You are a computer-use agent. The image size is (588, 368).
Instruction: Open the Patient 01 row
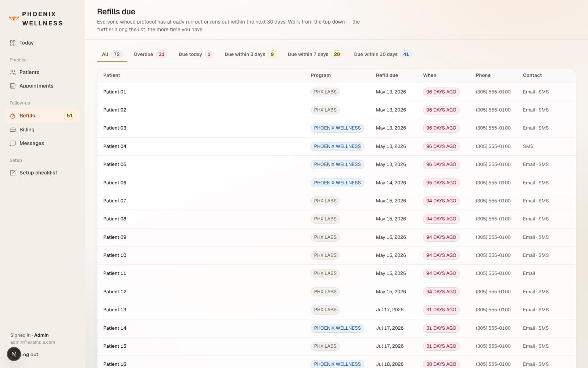[x=336, y=92]
